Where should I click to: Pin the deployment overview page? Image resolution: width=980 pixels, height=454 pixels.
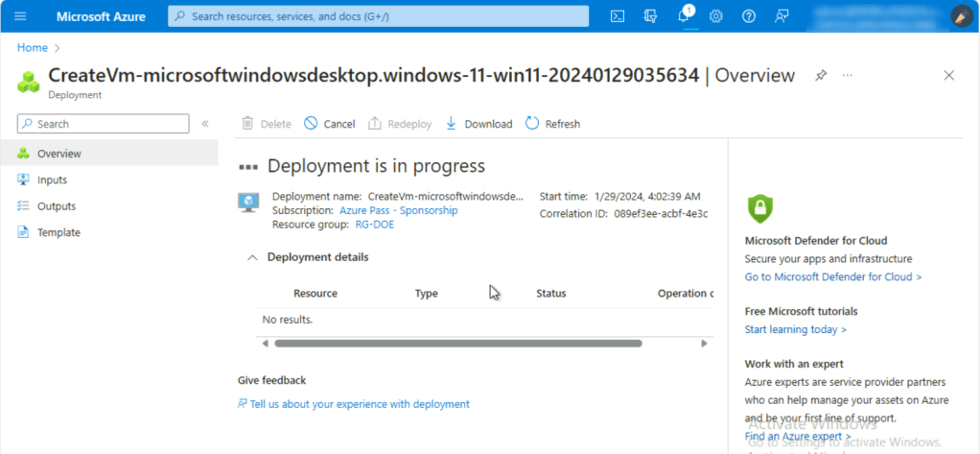pyautogui.click(x=821, y=76)
